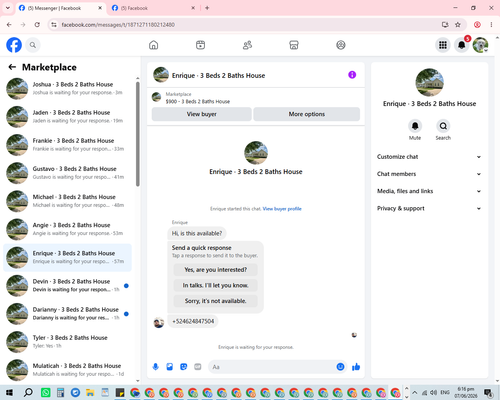This screenshot has height=400, width=500.
Task: Open Gustavo's conversation in the list
Action: point(68,173)
